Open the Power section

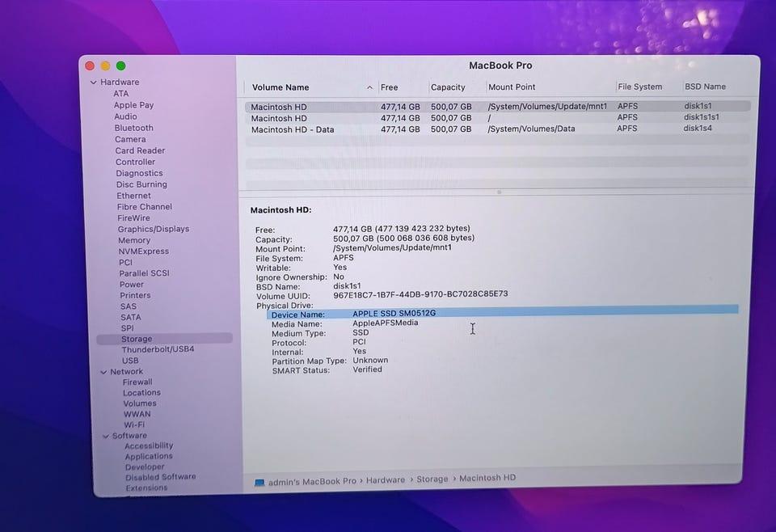click(x=132, y=285)
